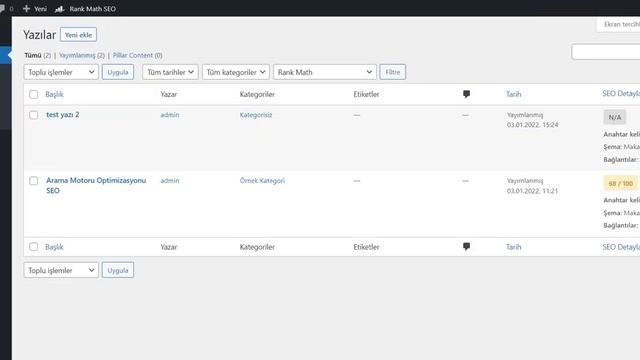Viewport: 640px width, 360px height.
Task: Click Kategoriler column header text
Action: click(x=257, y=94)
